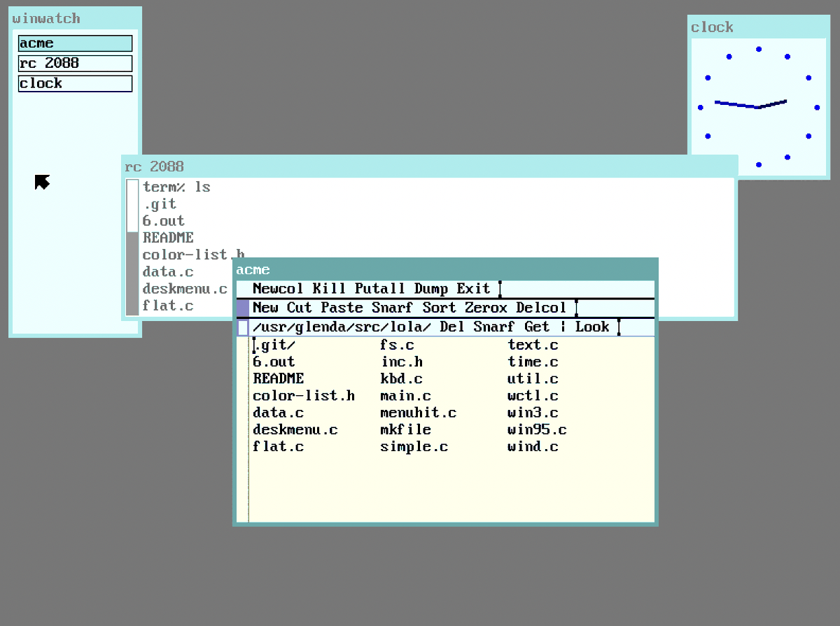Viewport: 840px width, 626px height.
Task: Click Delcol in acme column tag
Action: click(x=541, y=308)
